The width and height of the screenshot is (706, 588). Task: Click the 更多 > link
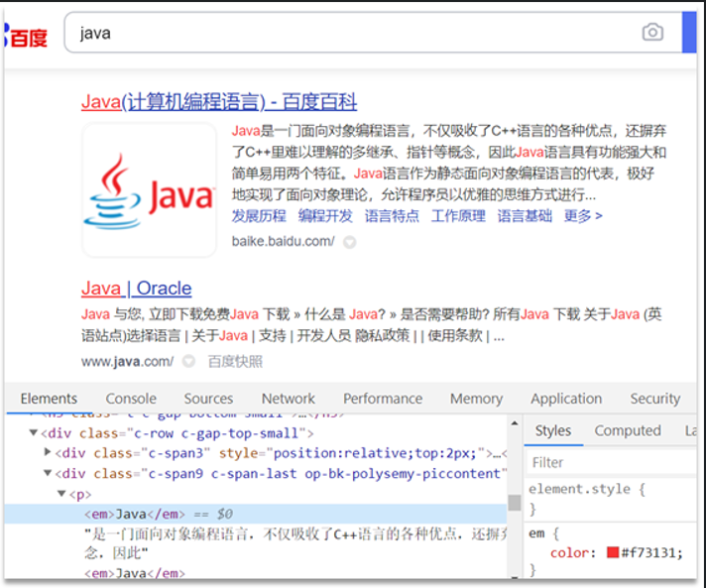click(583, 216)
